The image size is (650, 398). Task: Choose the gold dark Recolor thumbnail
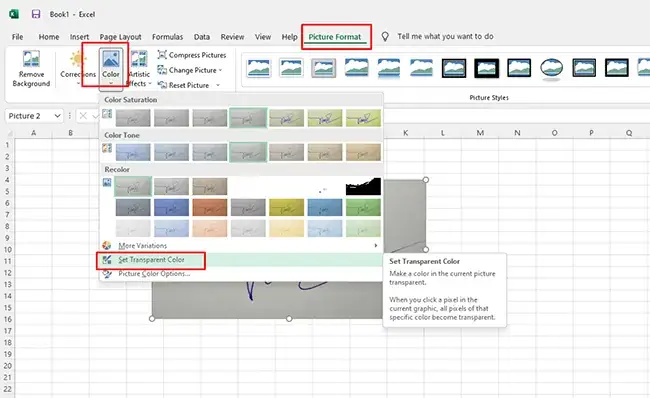(286, 207)
